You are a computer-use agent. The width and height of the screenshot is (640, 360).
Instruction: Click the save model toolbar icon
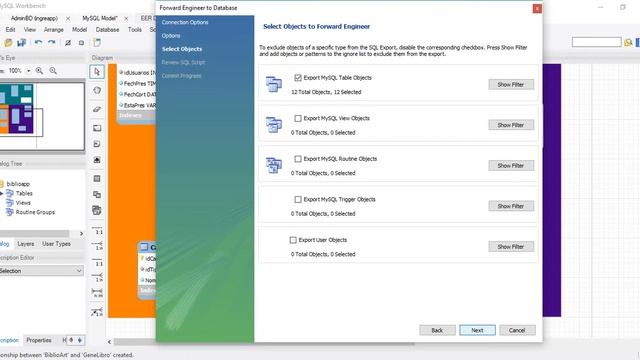coord(22,42)
